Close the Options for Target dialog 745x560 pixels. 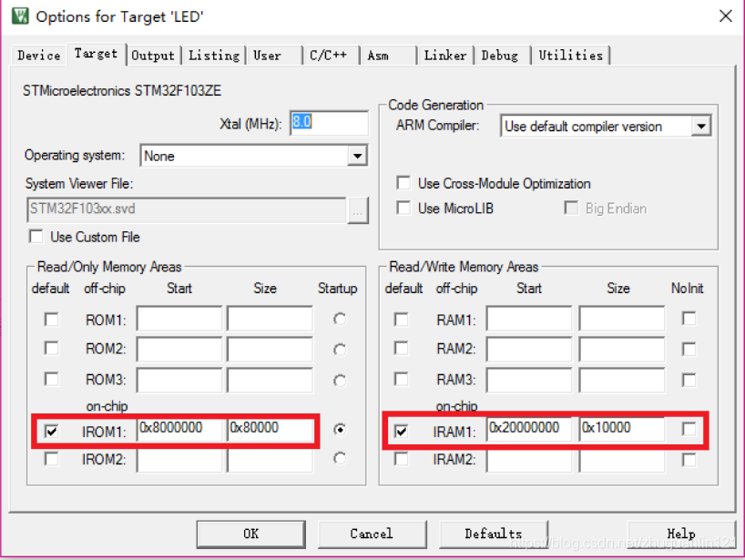[725, 16]
